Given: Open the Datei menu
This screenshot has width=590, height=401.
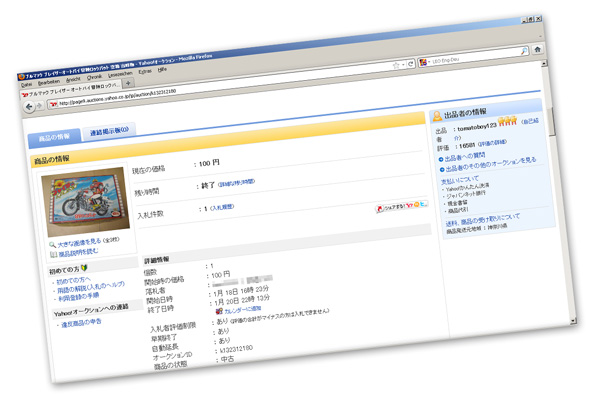Looking at the screenshot, I should pyautogui.click(x=26, y=85).
